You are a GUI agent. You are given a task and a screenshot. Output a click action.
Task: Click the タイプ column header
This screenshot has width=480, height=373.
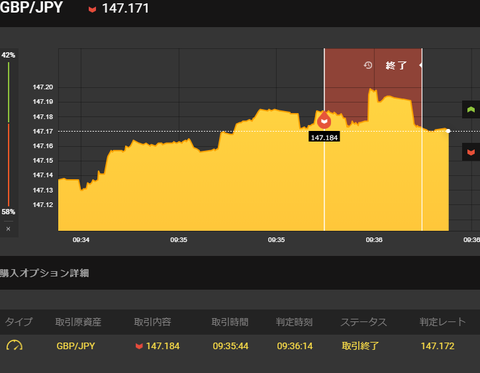tap(19, 322)
